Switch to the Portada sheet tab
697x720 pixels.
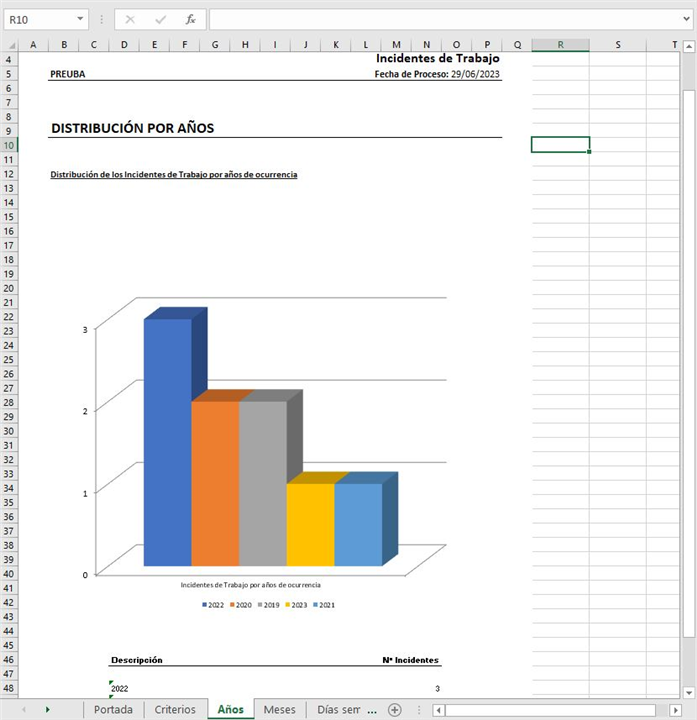point(113,709)
